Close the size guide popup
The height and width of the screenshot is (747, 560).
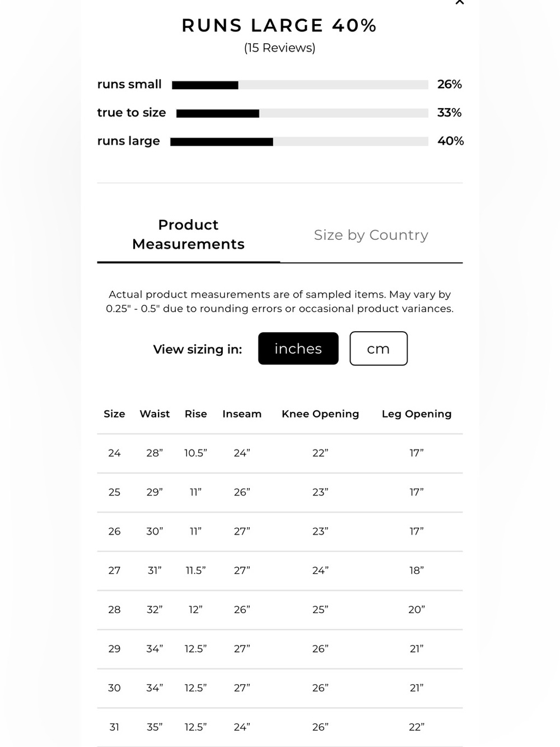click(460, 2)
